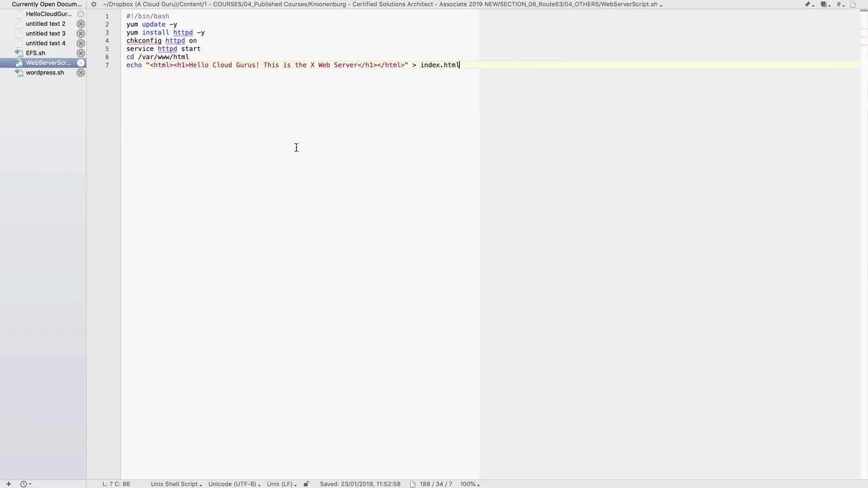The width and height of the screenshot is (868, 488).
Task: Click the plus icon to add document
Action: pos(8,484)
